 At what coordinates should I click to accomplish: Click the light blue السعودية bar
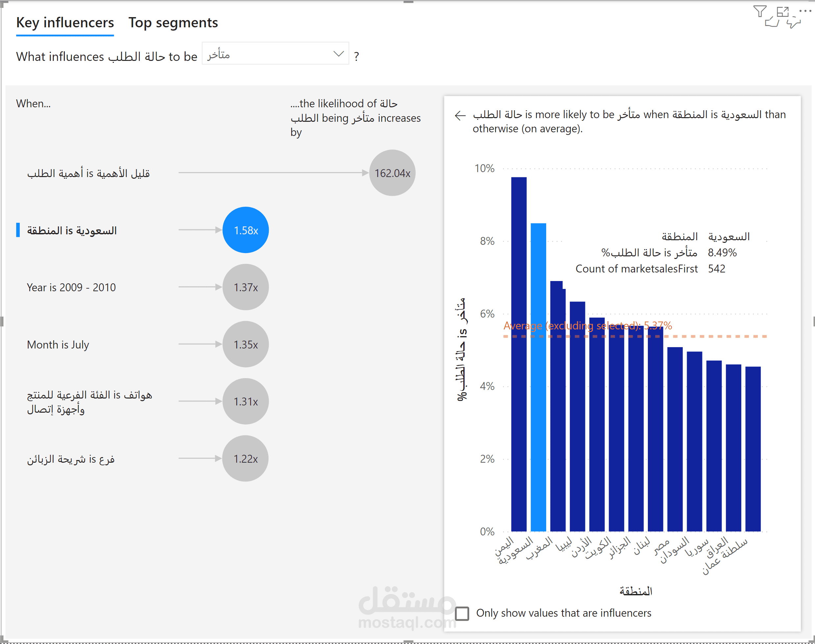pos(538,377)
